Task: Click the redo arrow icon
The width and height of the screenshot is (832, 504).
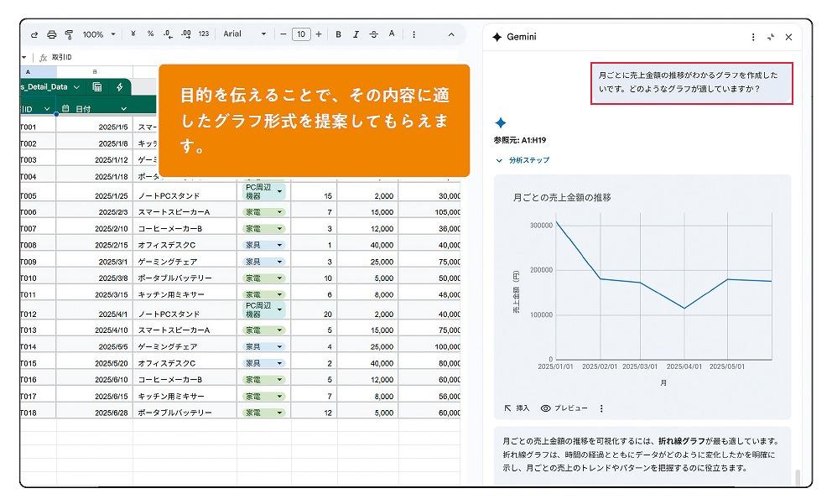Action: 34,34
